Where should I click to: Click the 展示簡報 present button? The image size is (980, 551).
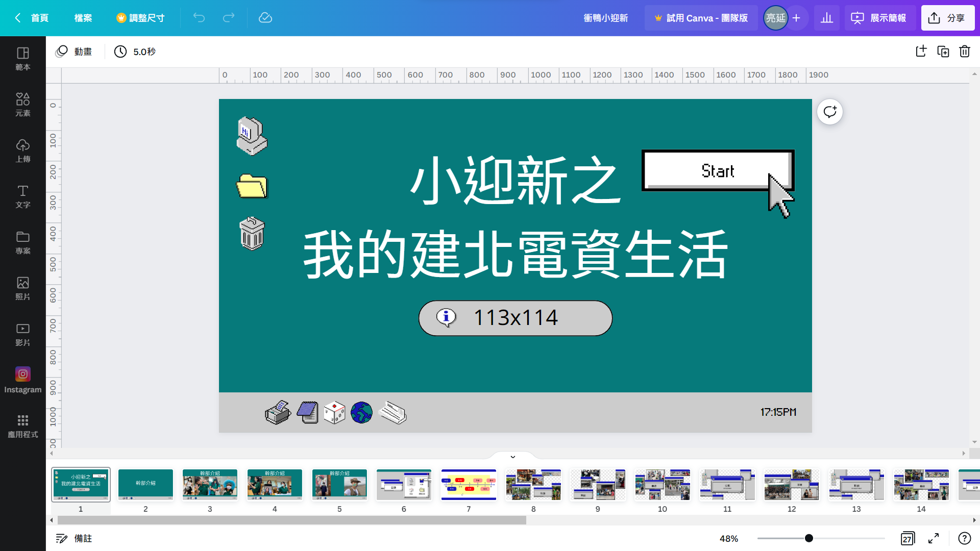(879, 18)
